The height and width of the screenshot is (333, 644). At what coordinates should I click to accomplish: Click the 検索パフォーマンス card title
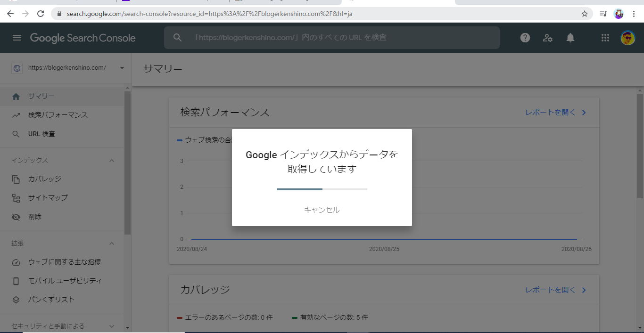[x=225, y=113]
